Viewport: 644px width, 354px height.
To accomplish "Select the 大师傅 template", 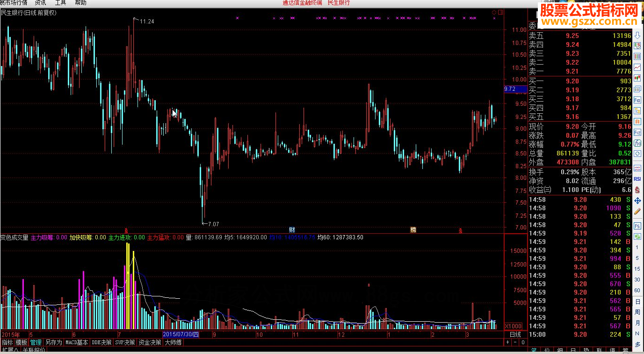I will coord(173,342).
